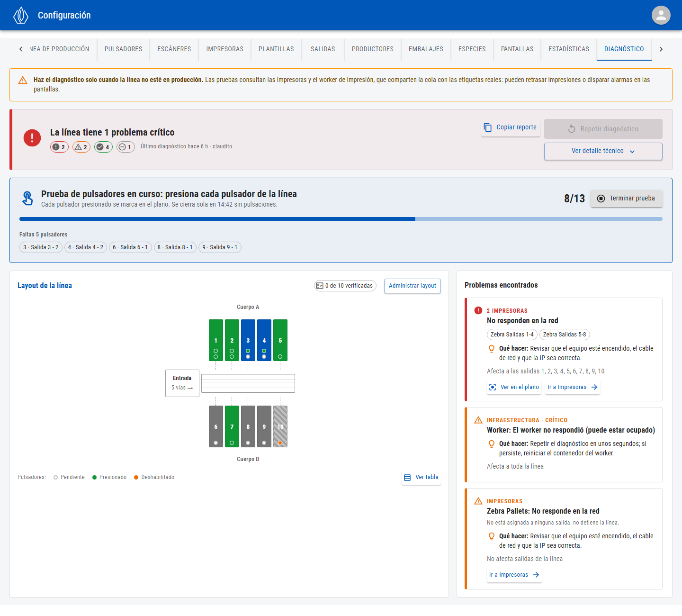The height and width of the screenshot is (616, 682).
Task: Open the Pulsadores tab
Action: 123,49
